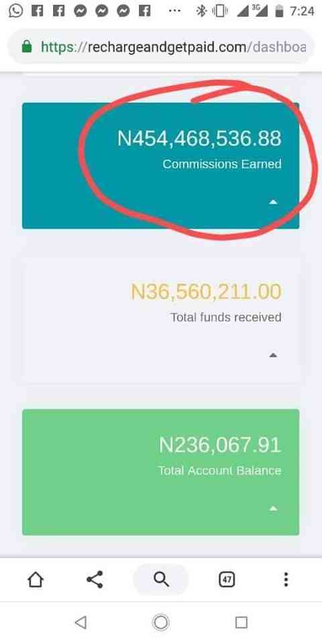Collapse the Commissions Earned card arrow
This screenshot has width=322, height=644.
point(273,202)
